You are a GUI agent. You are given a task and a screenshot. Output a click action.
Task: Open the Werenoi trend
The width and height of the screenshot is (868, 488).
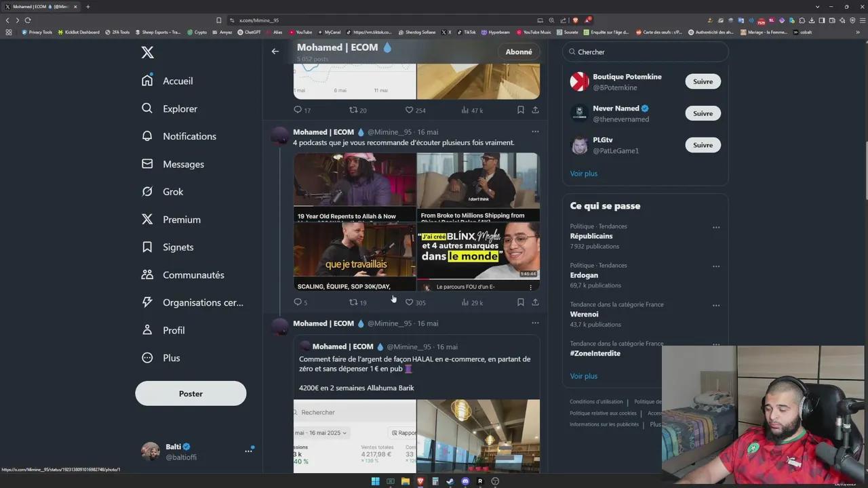coord(584,314)
